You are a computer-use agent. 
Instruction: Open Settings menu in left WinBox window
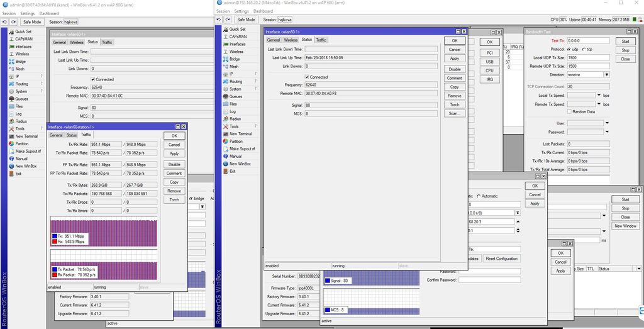coord(28,14)
